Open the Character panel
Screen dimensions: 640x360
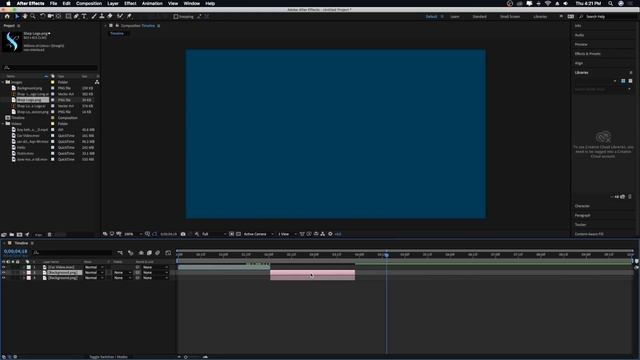[x=582, y=206]
